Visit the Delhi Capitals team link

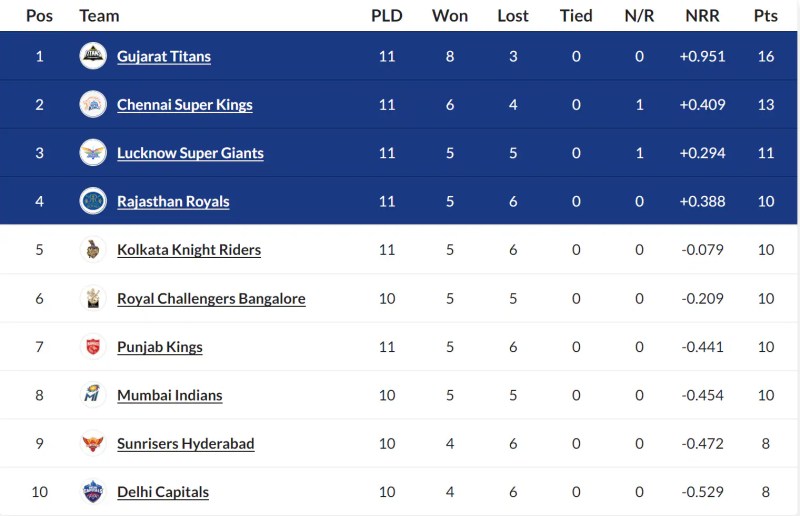click(x=163, y=492)
